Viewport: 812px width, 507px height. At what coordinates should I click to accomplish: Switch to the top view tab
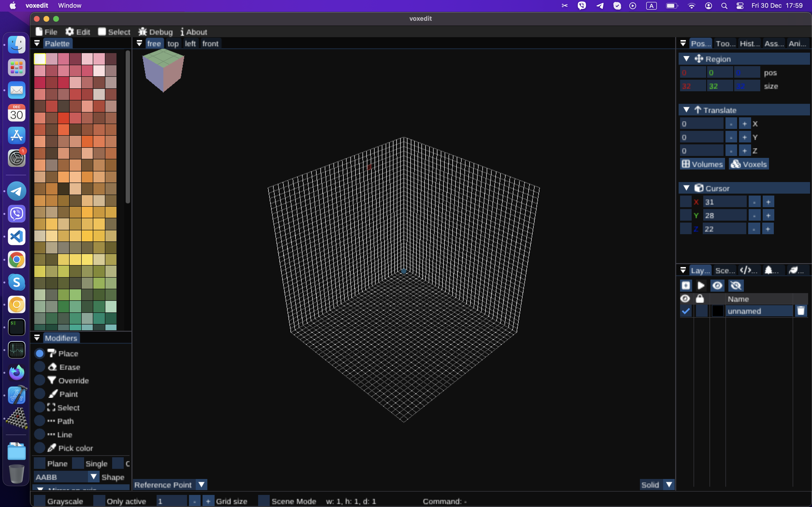point(173,43)
